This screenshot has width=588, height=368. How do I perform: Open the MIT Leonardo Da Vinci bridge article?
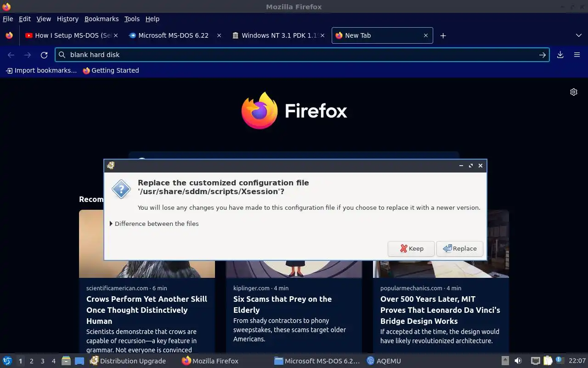tap(440, 310)
